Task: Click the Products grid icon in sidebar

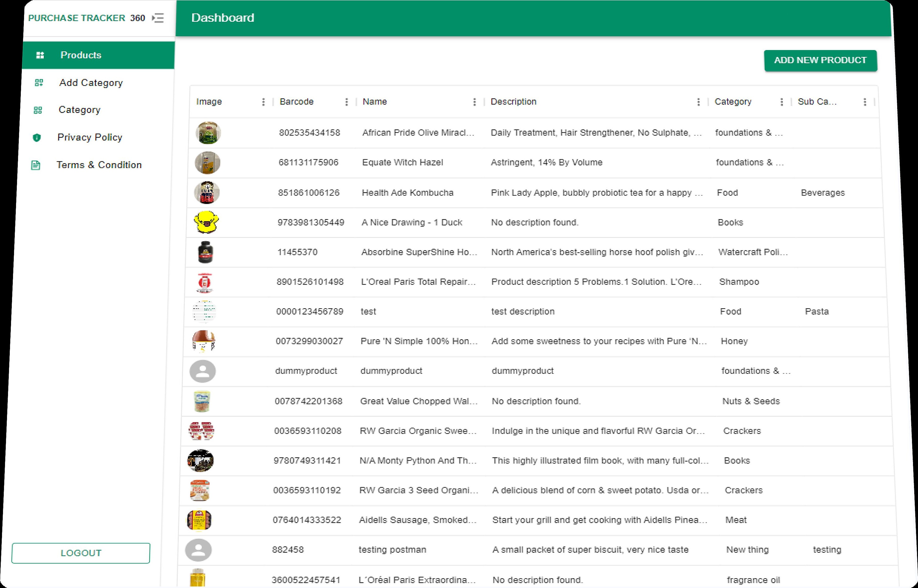Action: [40, 55]
